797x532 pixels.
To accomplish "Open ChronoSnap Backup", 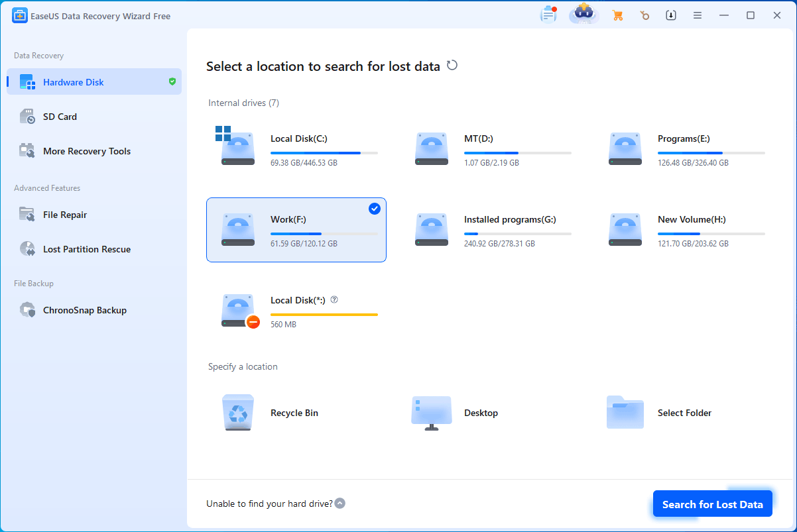I will coord(94,310).
